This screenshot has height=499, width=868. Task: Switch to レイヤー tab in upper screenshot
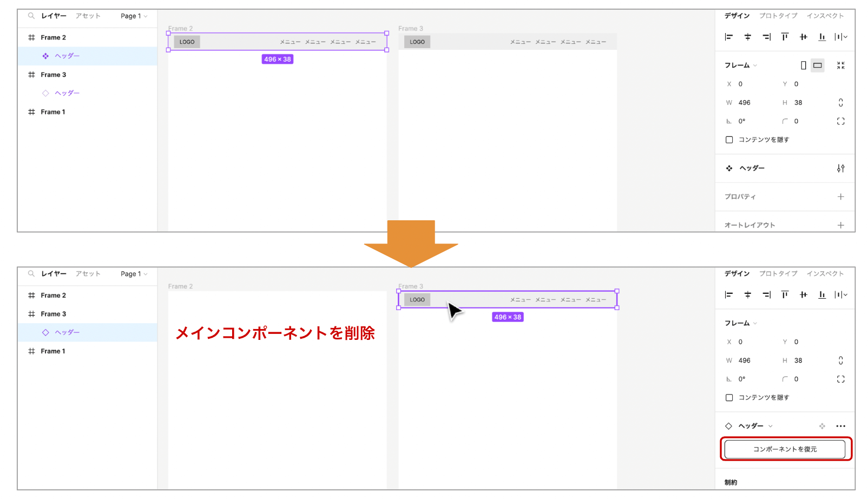pyautogui.click(x=54, y=16)
